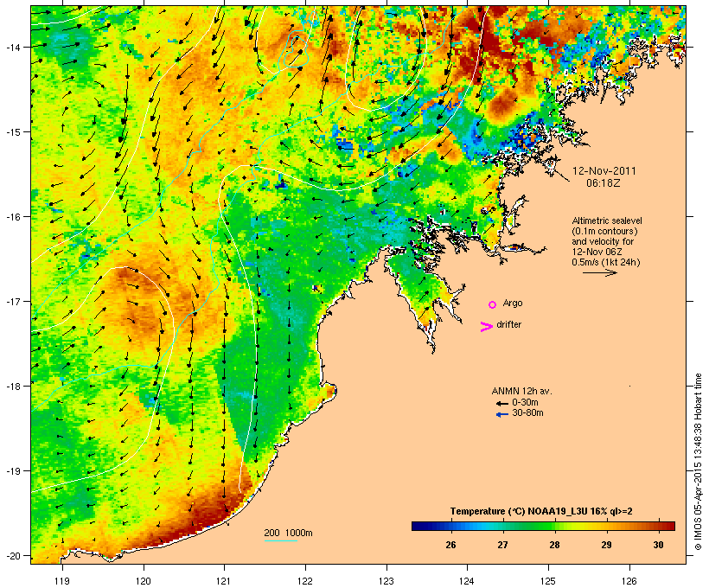The height and width of the screenshot is (588, 709).
Task: Click the magenta Argo circle legend marker
Action: tap(493, 304)
